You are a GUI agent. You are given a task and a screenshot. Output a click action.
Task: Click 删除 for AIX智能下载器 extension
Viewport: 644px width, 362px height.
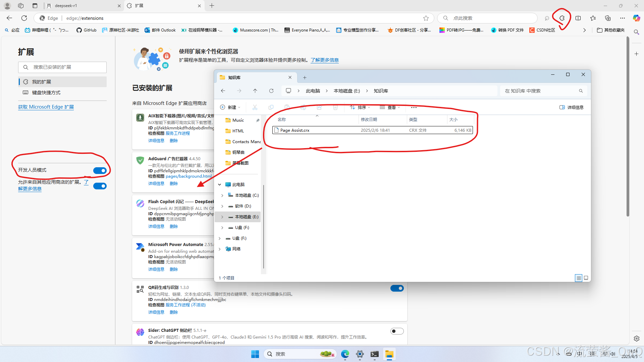[174, 141]
